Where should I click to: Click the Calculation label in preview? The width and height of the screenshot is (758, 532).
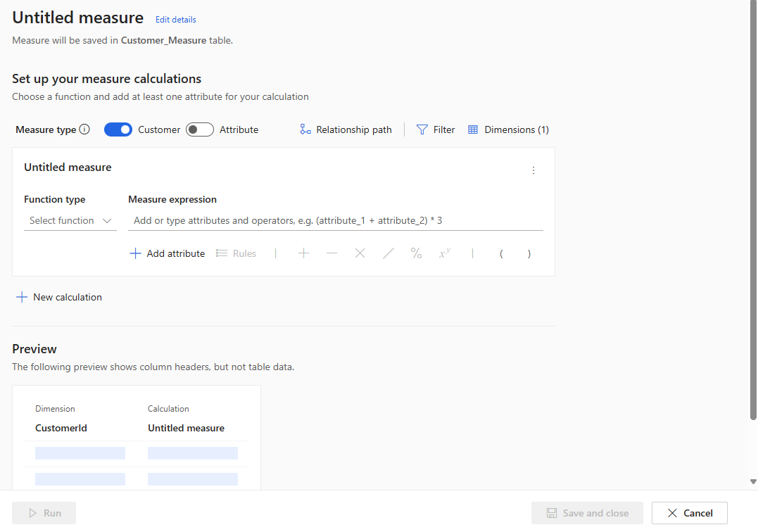click(168, 409)
